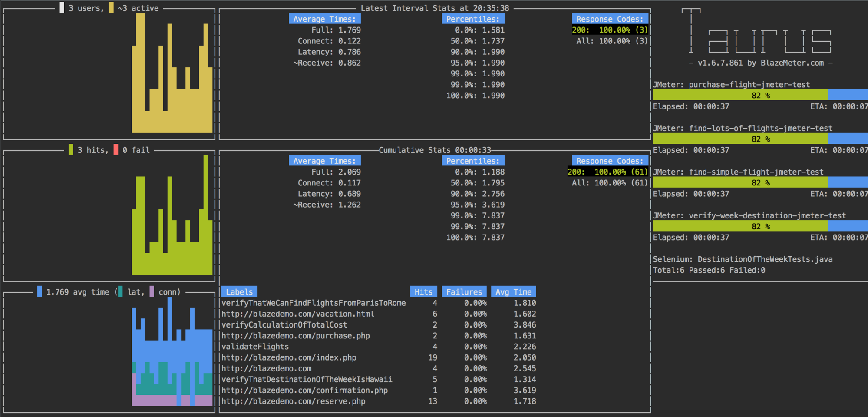This screenshot has width=868, height=417.
Task: Click the blue avg time stacked chart
Action: pyautogui.click(x=172, y=351)
